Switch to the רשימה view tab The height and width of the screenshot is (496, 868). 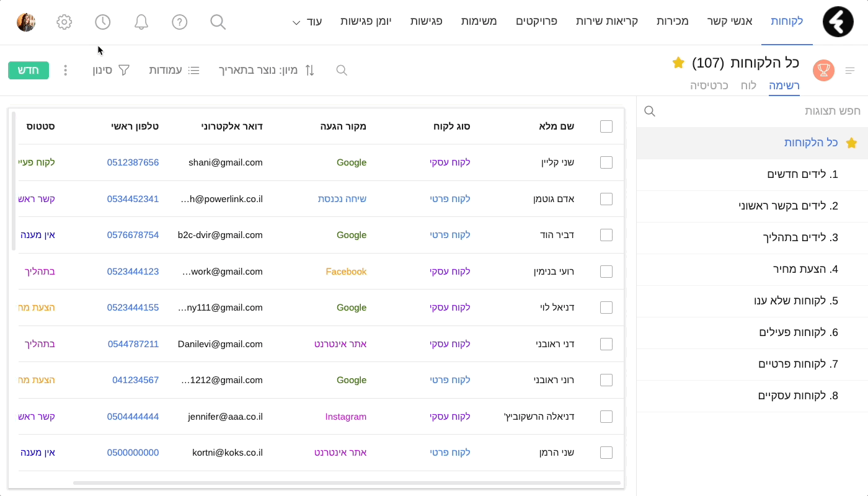pyautogui.click(x=784, y=86)
